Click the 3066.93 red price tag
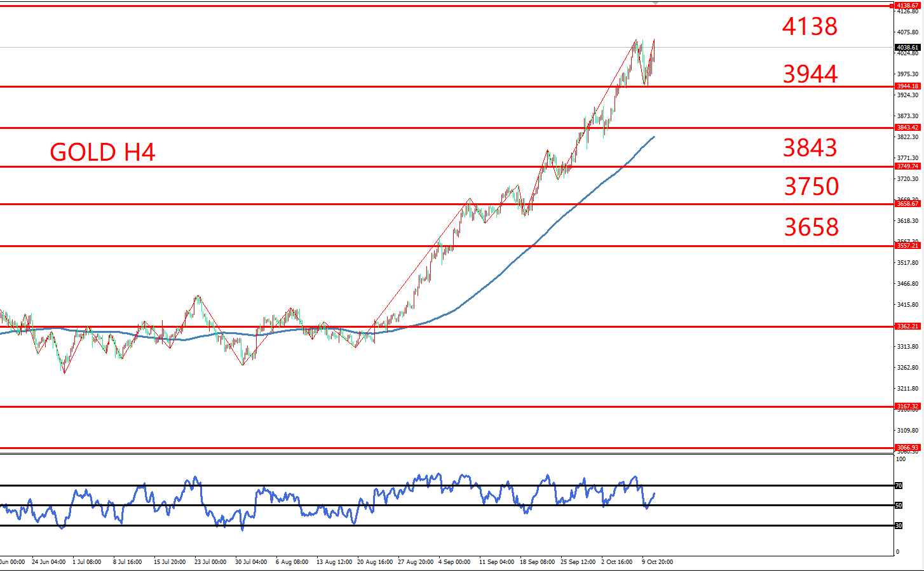 [x=907, y=448]
